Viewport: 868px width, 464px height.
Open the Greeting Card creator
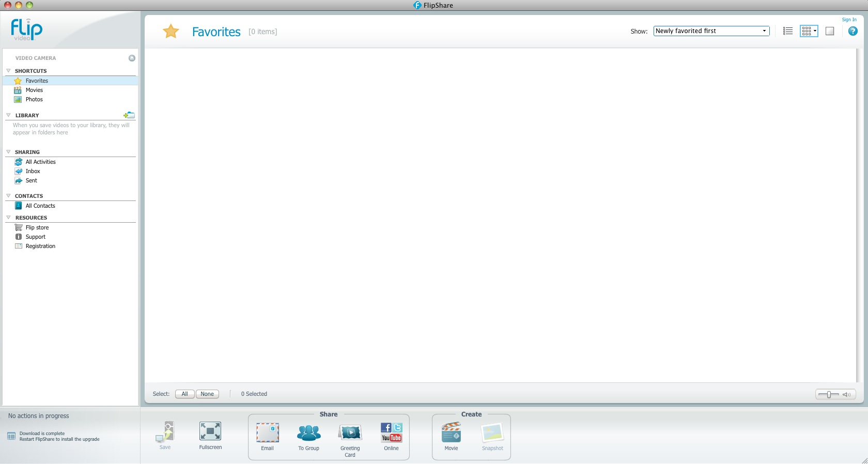click(x=350, y=433)
